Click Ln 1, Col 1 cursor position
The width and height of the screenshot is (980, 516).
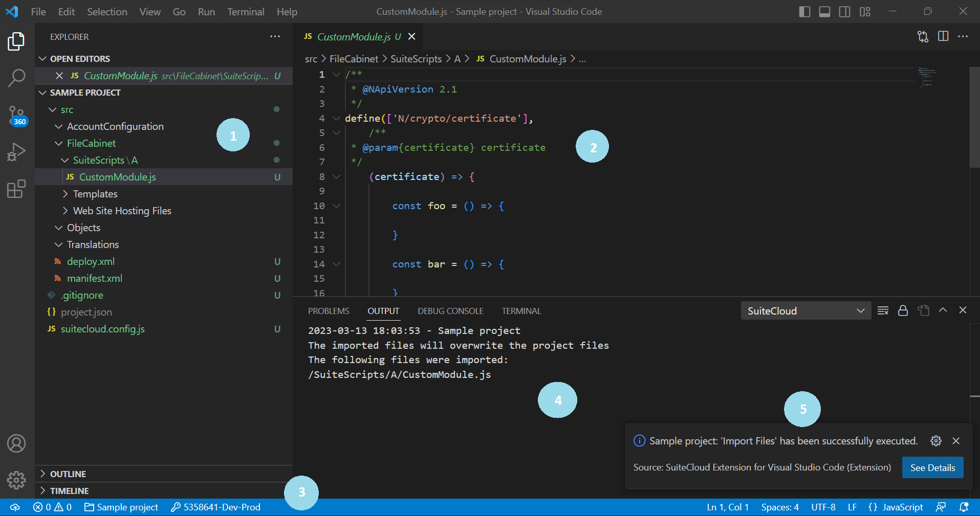[728, 507]
